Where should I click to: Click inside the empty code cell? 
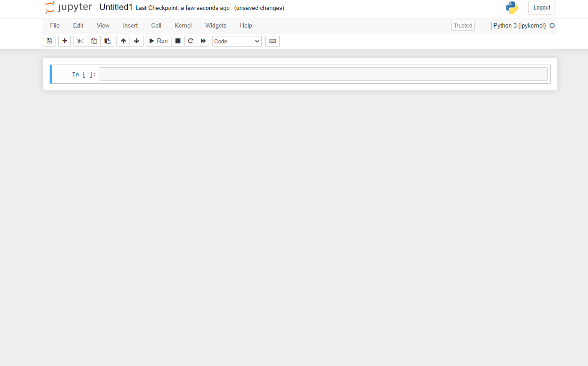point(323,74)
